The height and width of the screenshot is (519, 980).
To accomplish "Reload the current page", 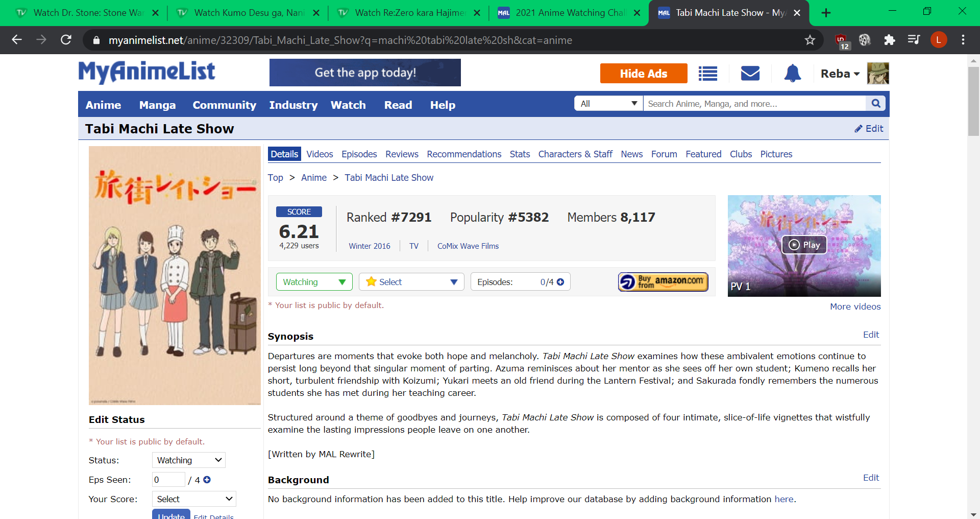I will click(66, 40).
